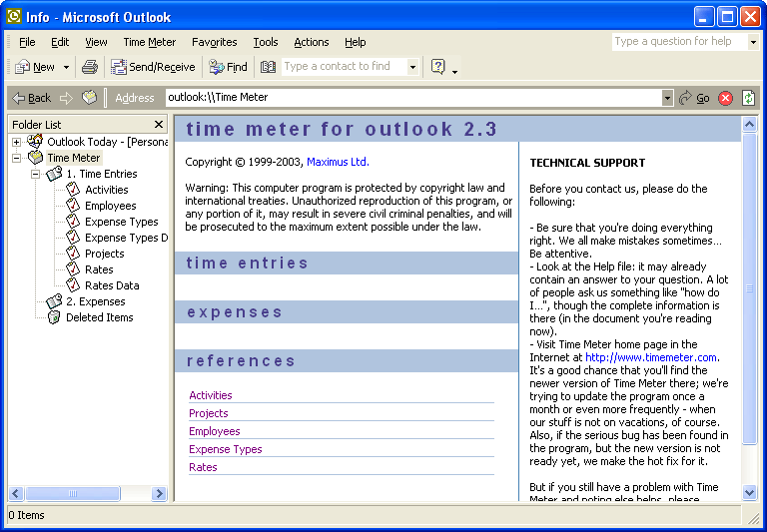Select the Employees folder in the tree
This screenshot has width=767, height=532.
click(111, 206)
